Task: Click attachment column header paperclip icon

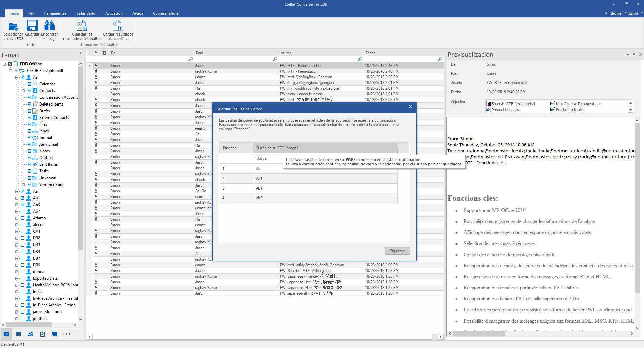Action: 96,53
